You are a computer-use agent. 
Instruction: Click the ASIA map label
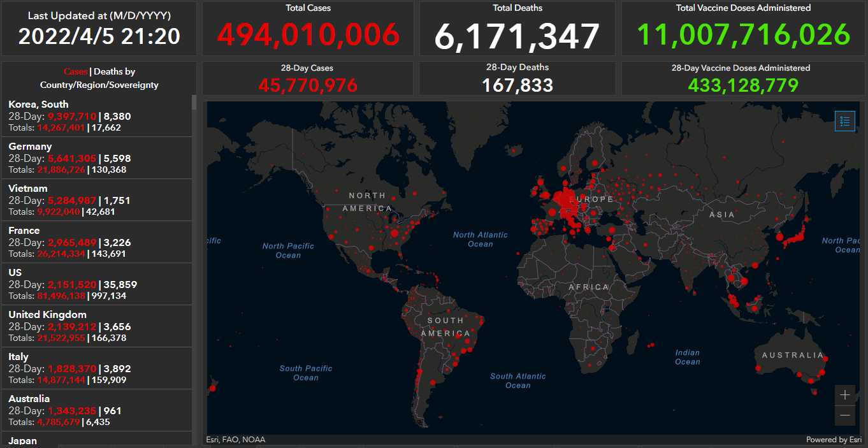point(722,215)
